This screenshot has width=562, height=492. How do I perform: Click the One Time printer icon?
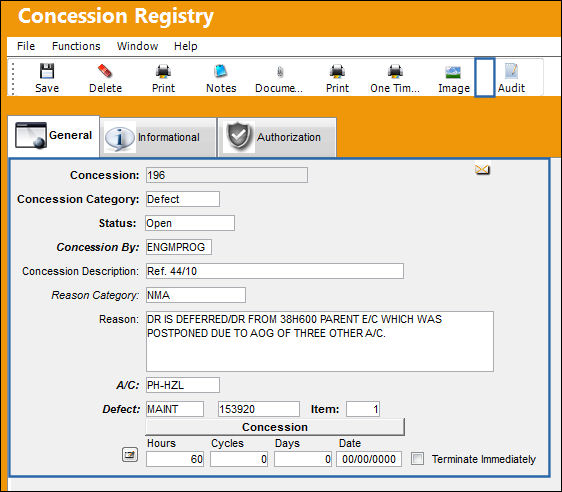click(x=395, y=71)
